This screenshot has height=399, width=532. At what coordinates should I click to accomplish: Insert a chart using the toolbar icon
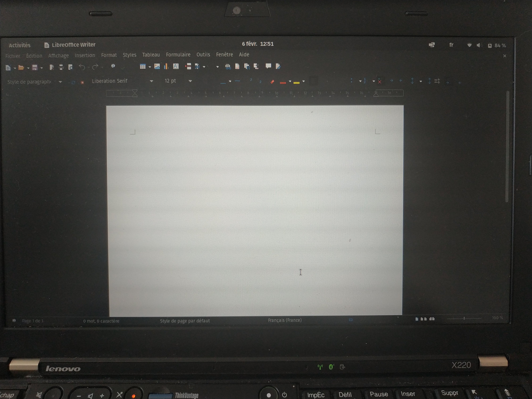point(166,67)
